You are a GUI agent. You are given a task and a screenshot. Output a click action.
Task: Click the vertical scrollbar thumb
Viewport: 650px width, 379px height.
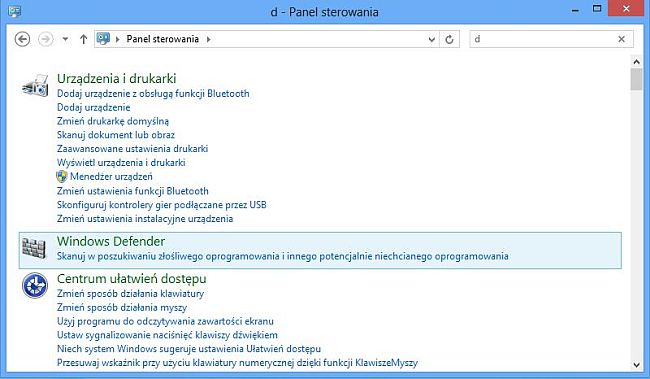pos(636,80)
